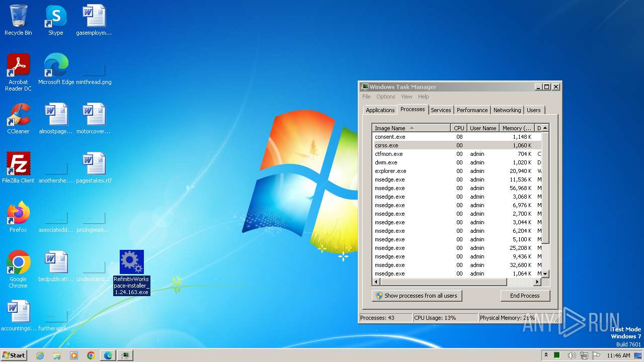Open media player taskbar icon

click(x=74, y=355)
